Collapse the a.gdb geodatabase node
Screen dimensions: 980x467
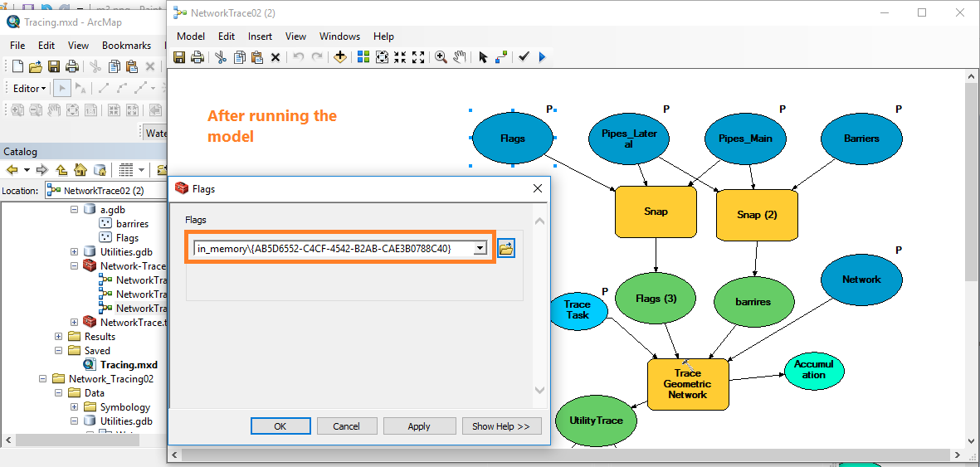coord(75,209)
